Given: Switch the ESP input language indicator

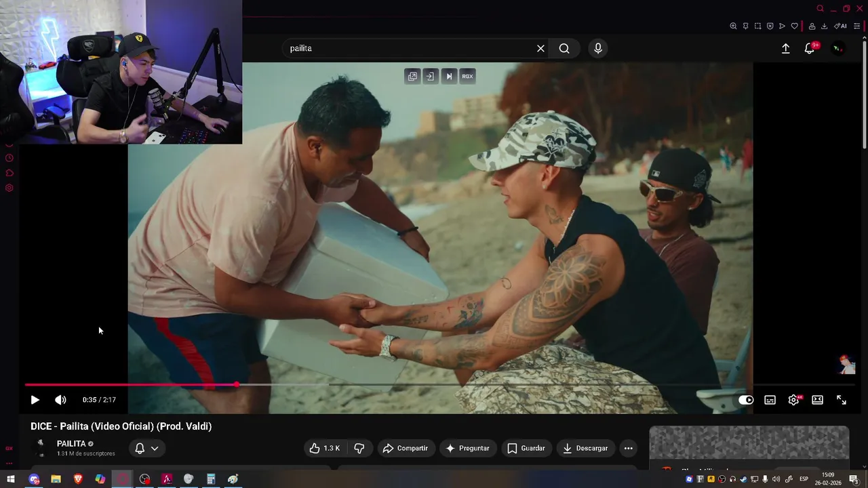Looking at the screenshot, I should click(x=804, y=479).
